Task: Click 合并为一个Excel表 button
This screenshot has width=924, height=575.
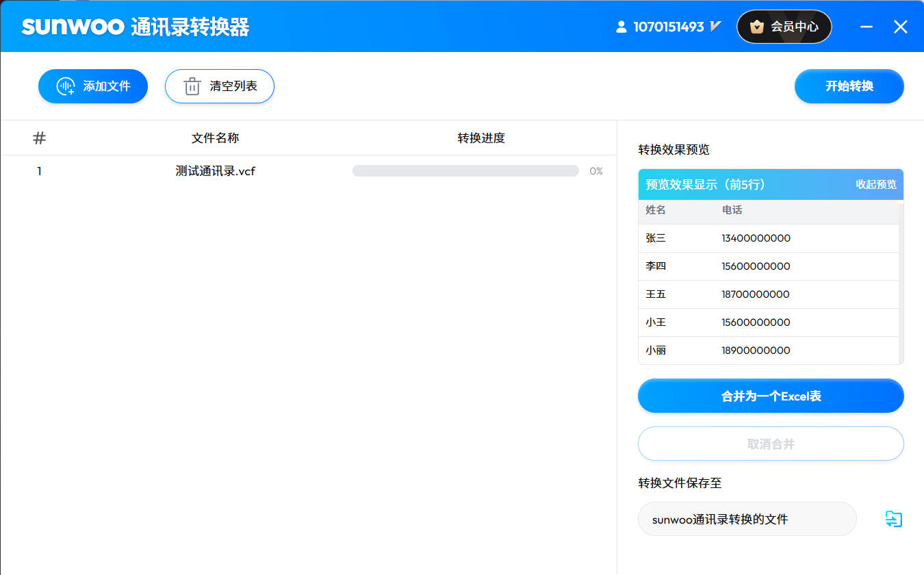Action: coord(771,396)
